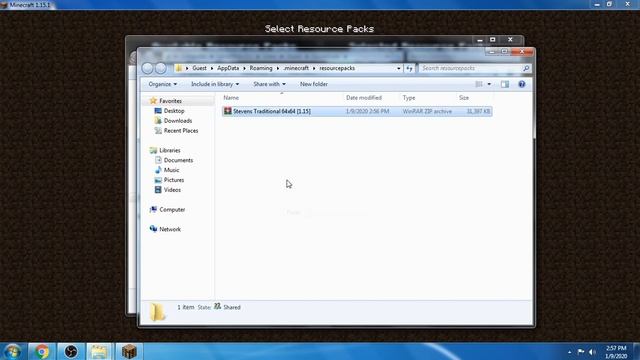Click the Computer icon in sidebar
Viewport: 640px width, 360px height.
[153, 209]
